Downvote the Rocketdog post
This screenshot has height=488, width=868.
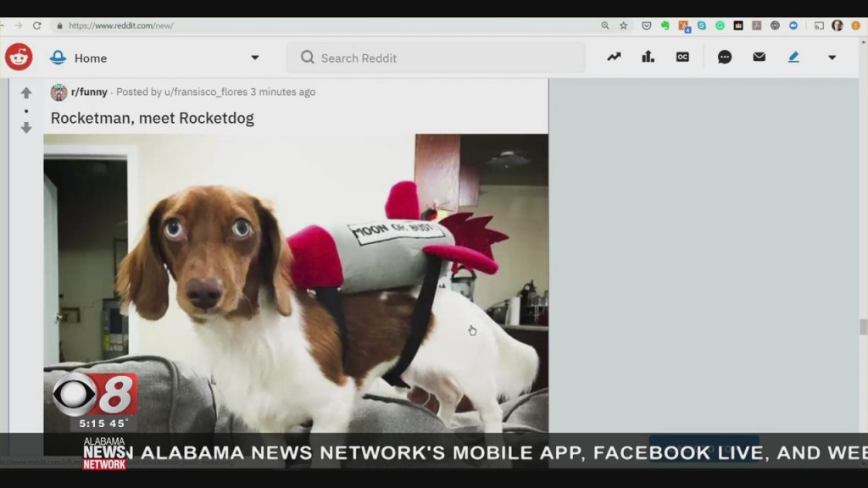[26, 128]
